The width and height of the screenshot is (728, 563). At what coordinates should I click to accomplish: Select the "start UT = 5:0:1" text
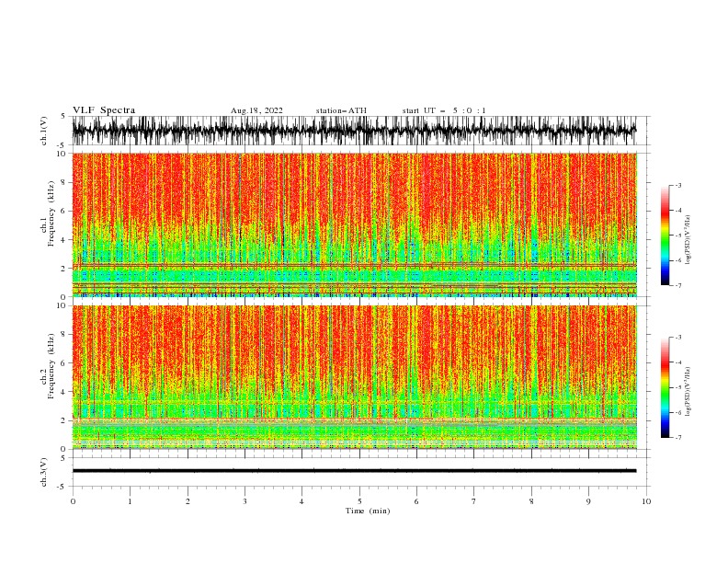coord(444,110)
